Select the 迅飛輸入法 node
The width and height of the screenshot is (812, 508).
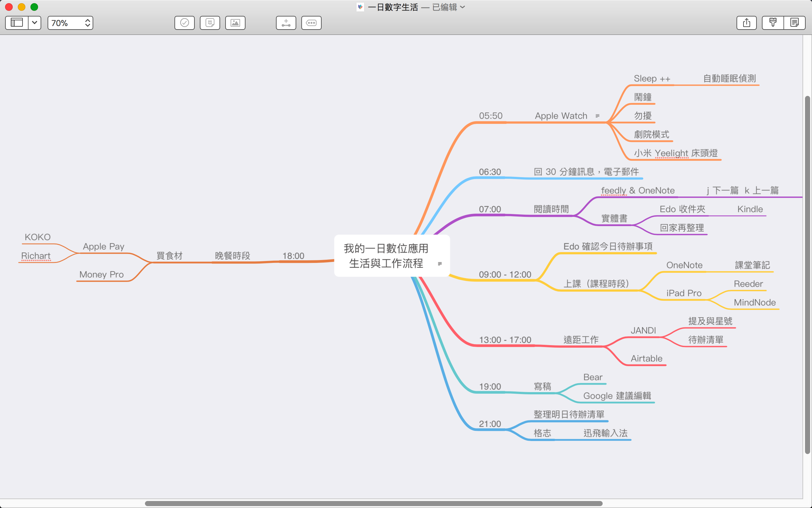coord(605,433)
